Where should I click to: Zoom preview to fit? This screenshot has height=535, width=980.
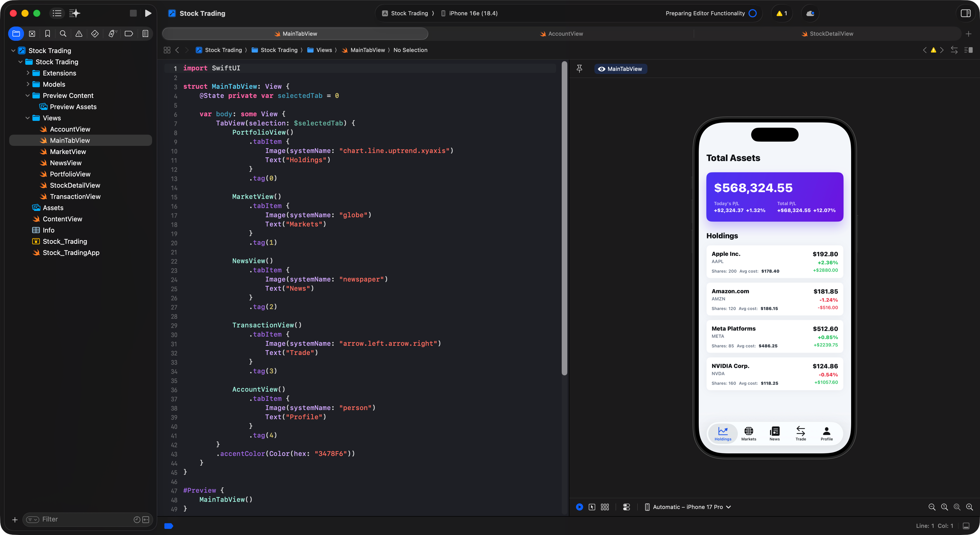tap(957, 507)
